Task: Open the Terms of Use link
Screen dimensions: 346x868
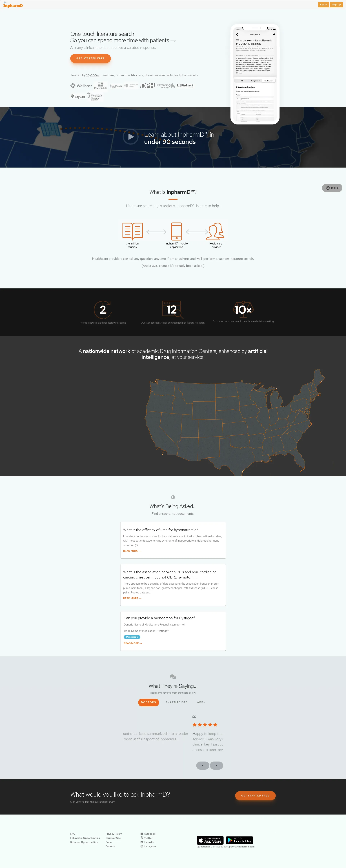Action: pyautogui.click(x=113, y=838)
